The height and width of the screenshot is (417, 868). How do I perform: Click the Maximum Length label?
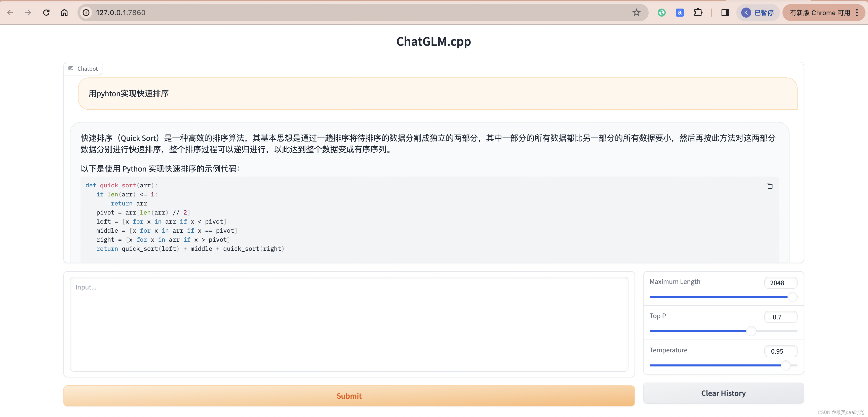675,282
